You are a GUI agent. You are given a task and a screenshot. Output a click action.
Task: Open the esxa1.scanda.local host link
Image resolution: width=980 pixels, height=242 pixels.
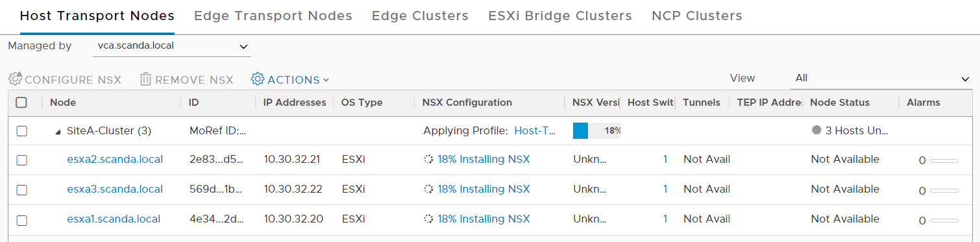coord(114,219)
